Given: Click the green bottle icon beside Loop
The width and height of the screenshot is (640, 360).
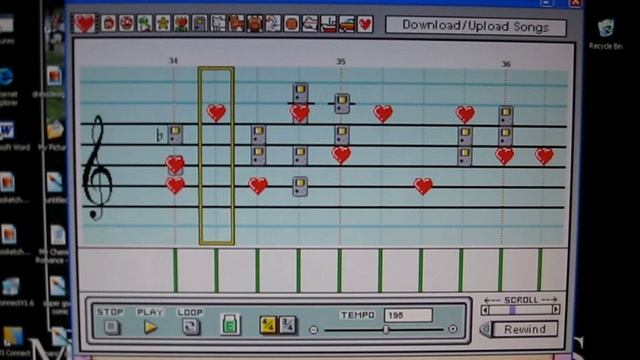Looking at the screenshot, I should [230, 325].
